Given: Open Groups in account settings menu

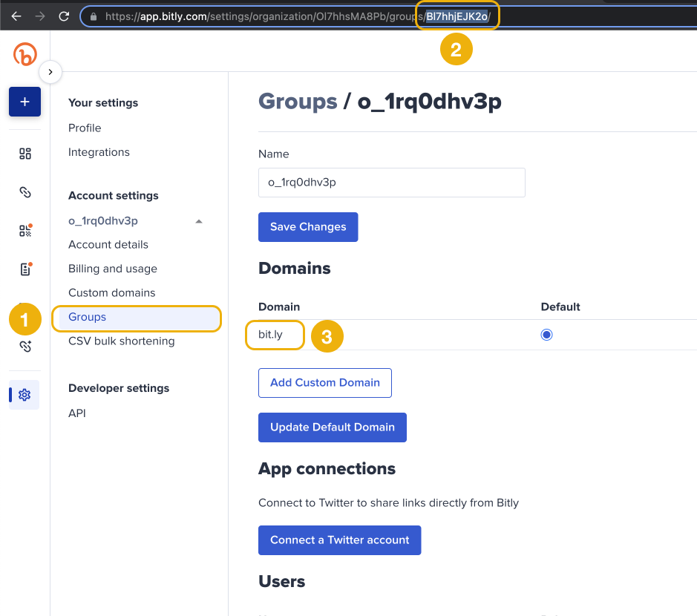Looking at the screenshot, I should click(x=88, y=317).
